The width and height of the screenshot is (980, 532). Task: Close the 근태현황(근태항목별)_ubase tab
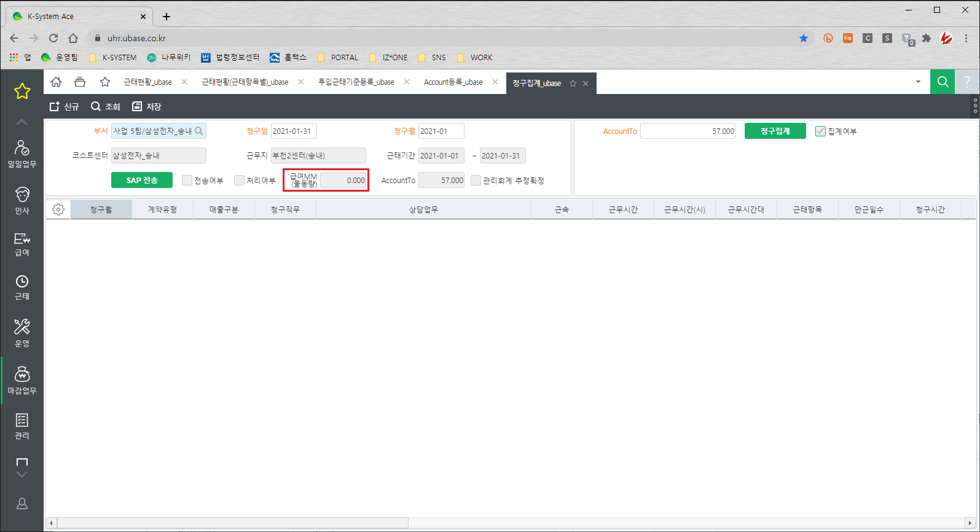point(301,82)
